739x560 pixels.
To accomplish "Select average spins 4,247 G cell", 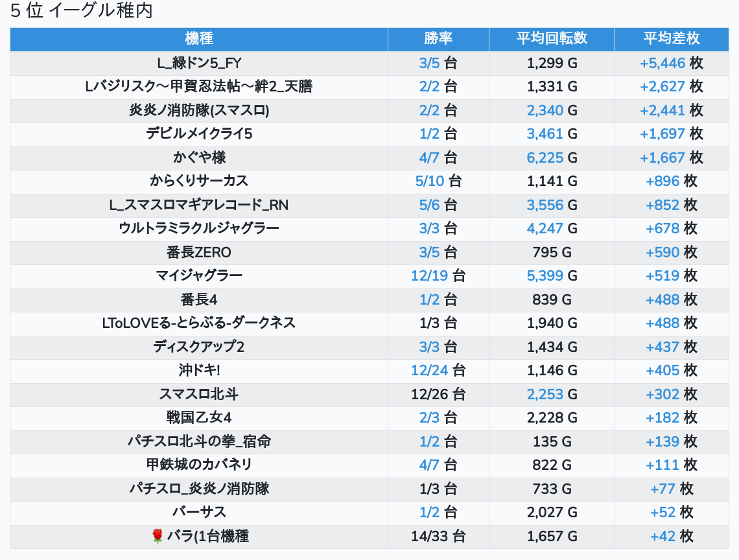I will [x=552, y=229].
